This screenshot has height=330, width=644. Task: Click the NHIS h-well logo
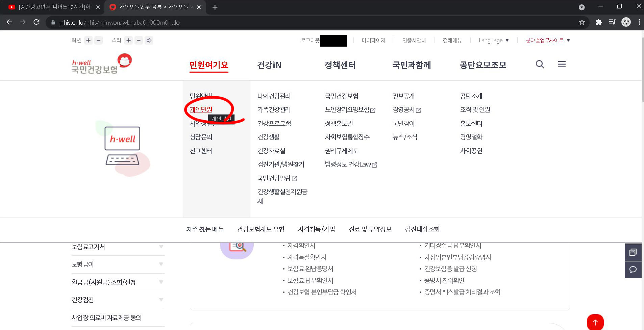101,64
